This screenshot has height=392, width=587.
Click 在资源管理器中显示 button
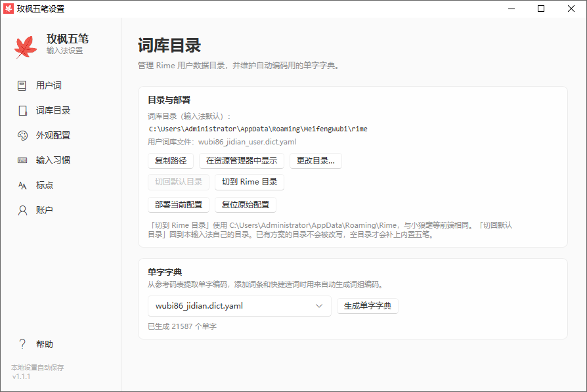[x=242, y=161]
